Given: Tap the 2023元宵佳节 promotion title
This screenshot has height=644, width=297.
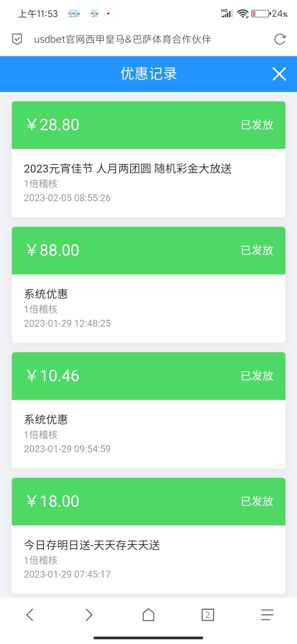Looking at the screenshot, I should pos(128,169).
